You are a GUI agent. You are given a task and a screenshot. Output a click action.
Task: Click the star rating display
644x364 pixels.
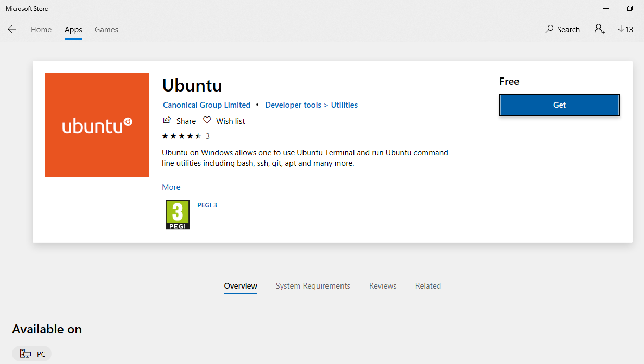click(182, 136)
